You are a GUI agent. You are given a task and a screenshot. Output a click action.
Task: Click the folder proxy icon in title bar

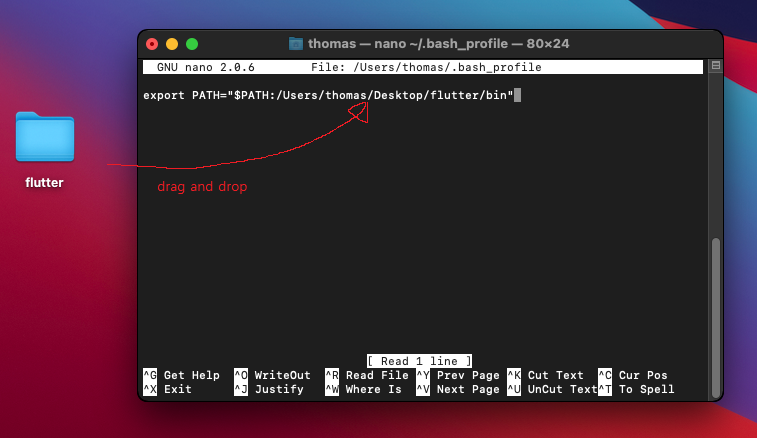[x=296, y=44]
